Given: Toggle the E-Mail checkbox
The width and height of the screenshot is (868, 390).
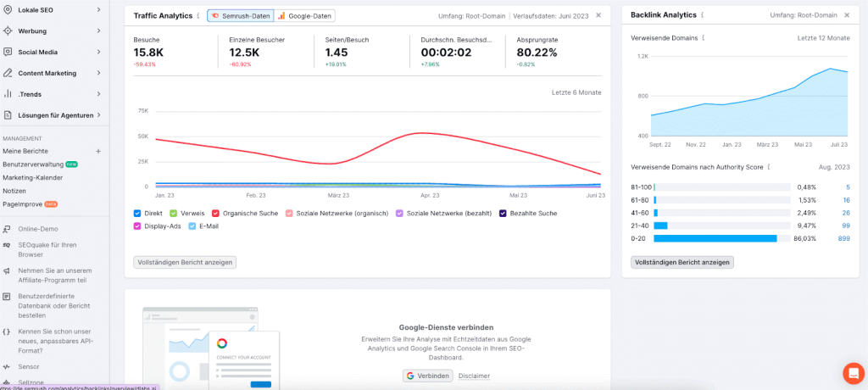Looking at the screenshot, I should (x=192, y=226).
